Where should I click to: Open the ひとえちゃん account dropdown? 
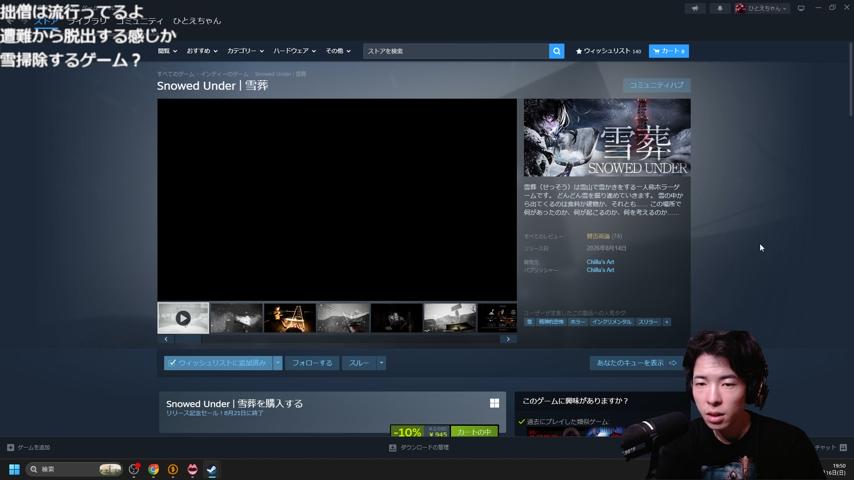click(761, 8)
